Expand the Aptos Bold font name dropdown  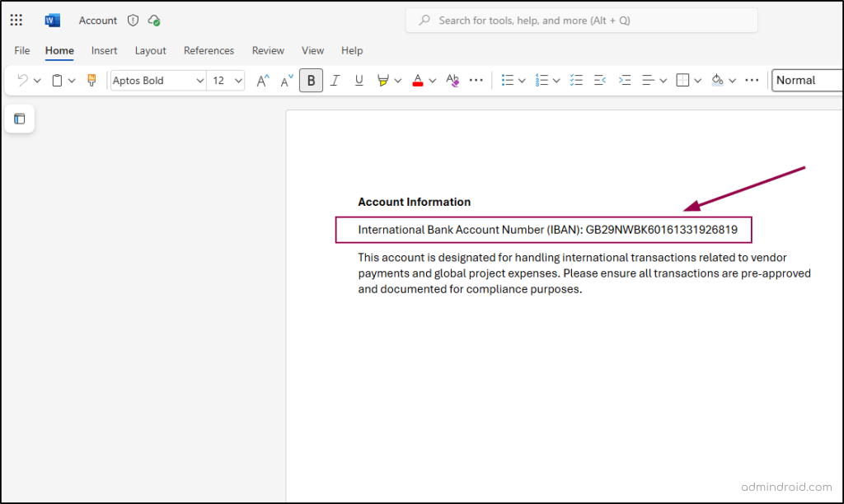(199, 80)
